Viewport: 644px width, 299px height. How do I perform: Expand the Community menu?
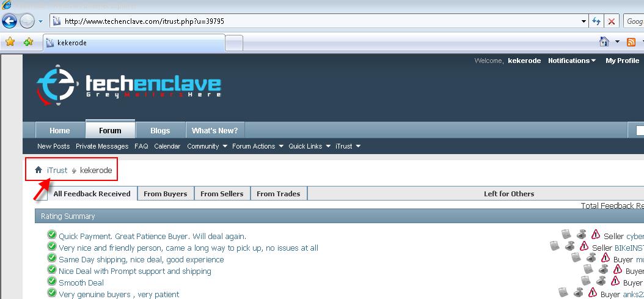click(x=207, y=146)
